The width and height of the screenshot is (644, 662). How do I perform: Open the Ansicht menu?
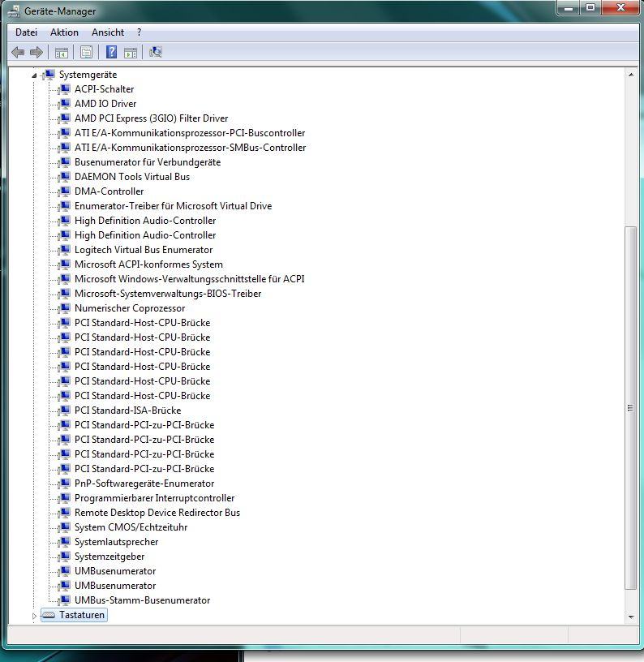pos(108,32)
